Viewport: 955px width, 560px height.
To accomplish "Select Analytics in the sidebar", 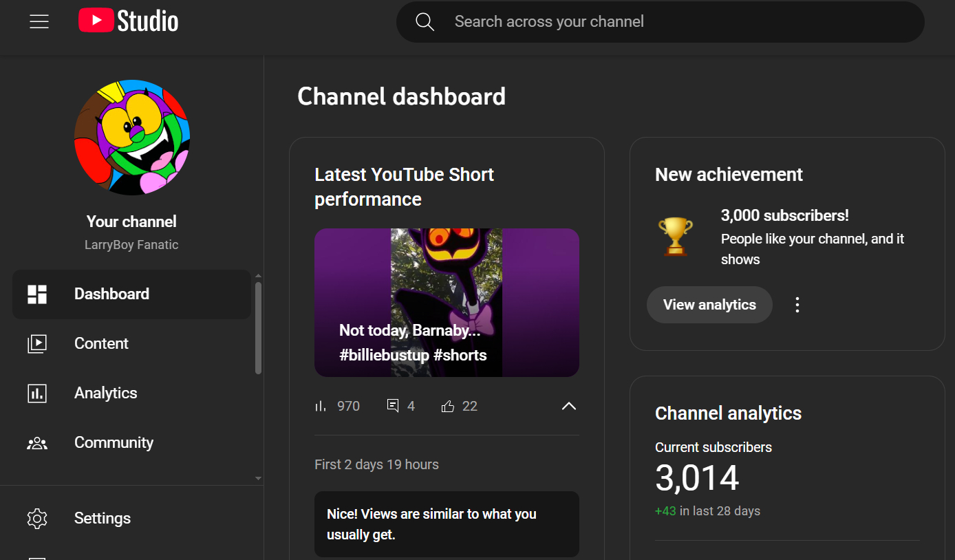I will pyautogui.click(x=105, y=394).
